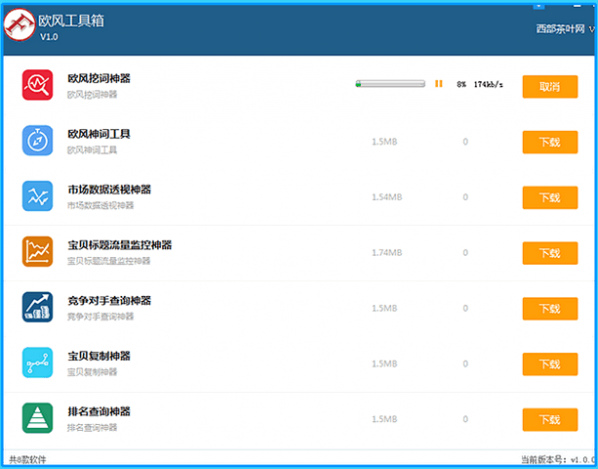Download 宝贝复制神器 using its 下载 button
The height and width of the screenshot is (469, 598).
point(550,364)
